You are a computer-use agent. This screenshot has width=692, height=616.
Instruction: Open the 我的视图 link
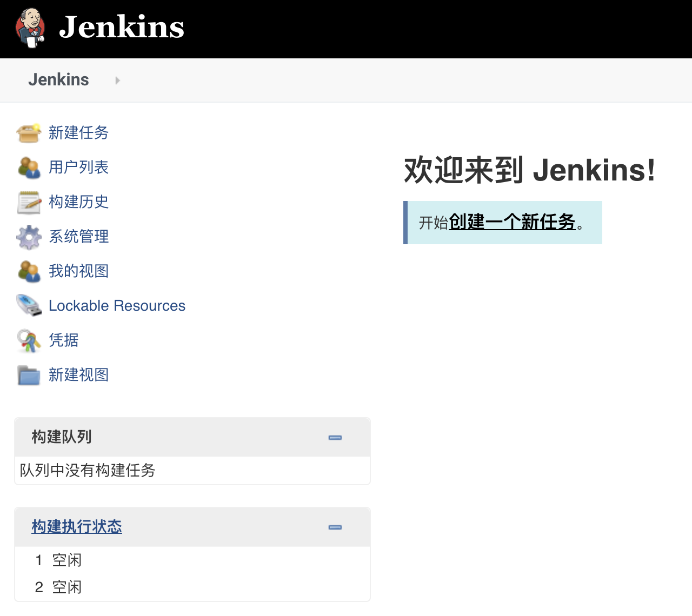[x=79, y=271]
